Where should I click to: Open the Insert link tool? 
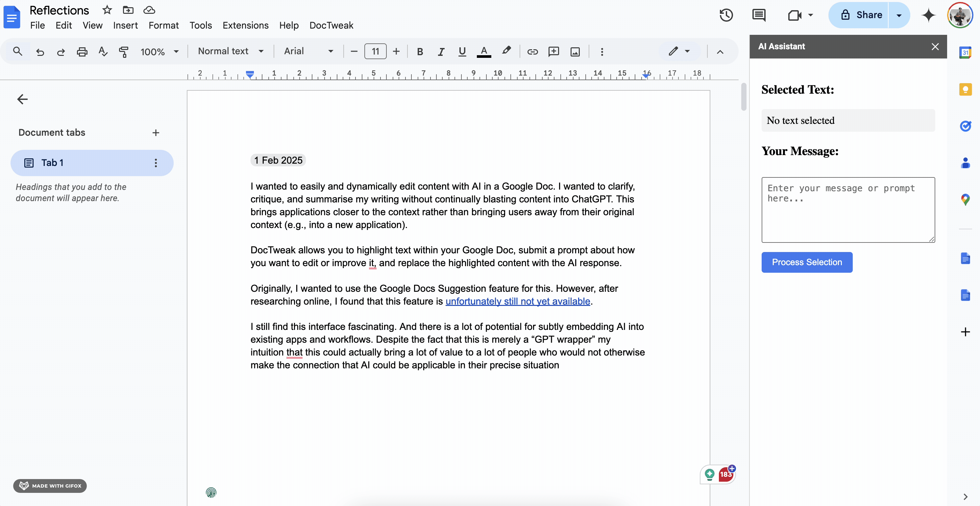click(533, 52)
